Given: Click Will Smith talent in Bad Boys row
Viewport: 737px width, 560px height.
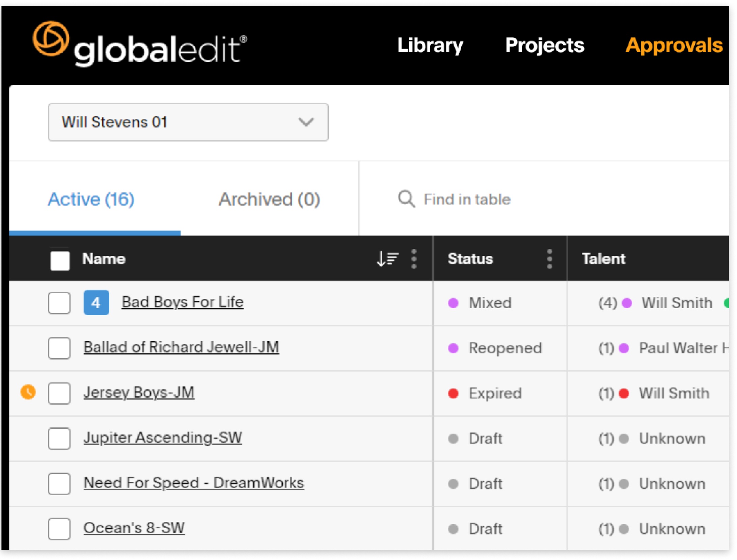Looking at the screenshot, I should (677, 303).
